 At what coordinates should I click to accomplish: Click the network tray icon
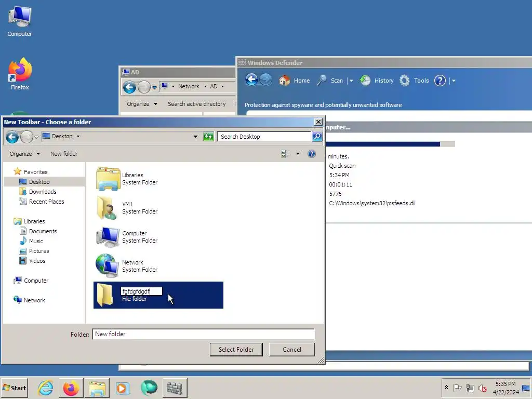click(x=470, y=388)
